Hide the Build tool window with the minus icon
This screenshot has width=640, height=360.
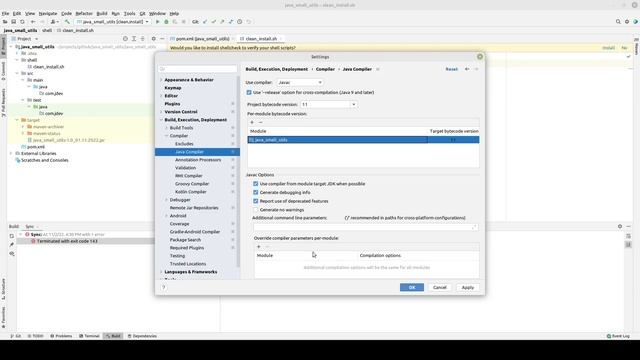[629, 226]
